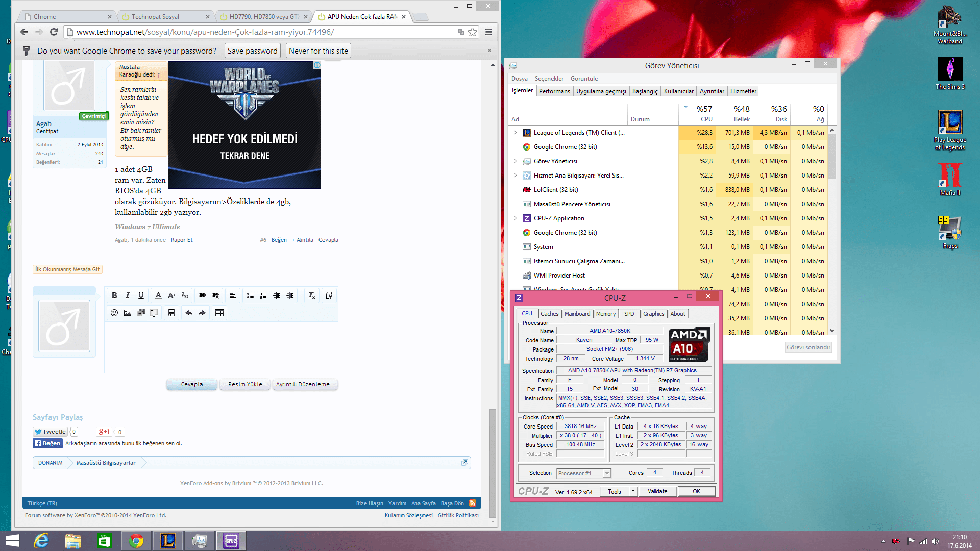Click the unordered list icon

[x=250, y=295]
